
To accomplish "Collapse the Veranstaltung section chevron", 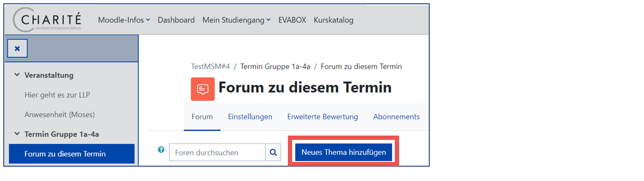I will (x=17, y=75).
